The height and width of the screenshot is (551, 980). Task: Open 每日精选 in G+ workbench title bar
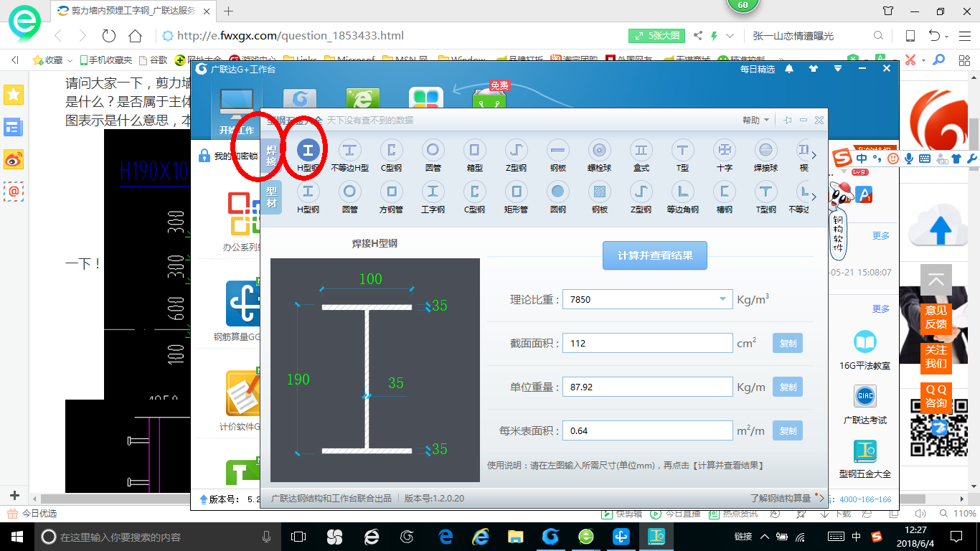tap(758, 69)
